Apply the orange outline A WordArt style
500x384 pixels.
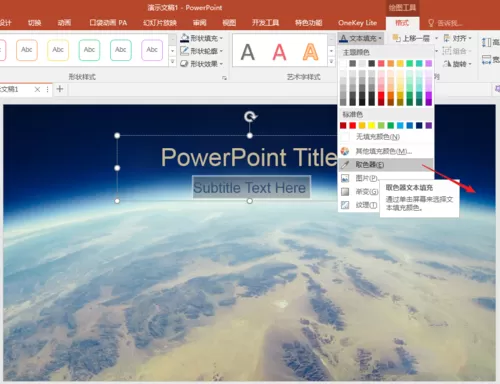(310, 52)
